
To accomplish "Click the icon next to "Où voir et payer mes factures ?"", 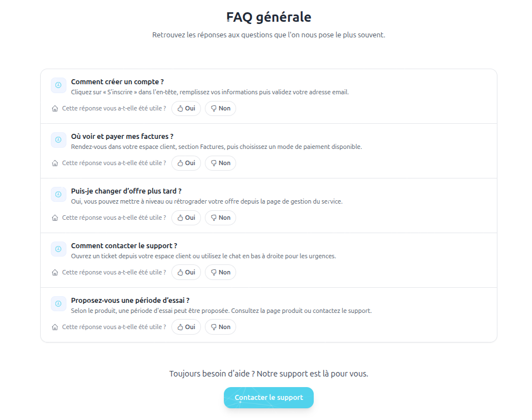I will [x=58, y=139].
